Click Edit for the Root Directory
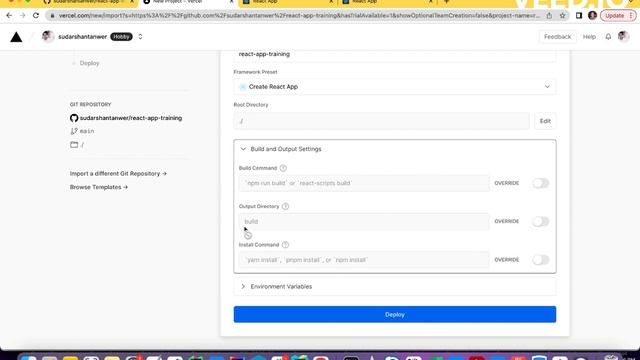This screenshot has width=640, height=360. (x=545, y=121)
